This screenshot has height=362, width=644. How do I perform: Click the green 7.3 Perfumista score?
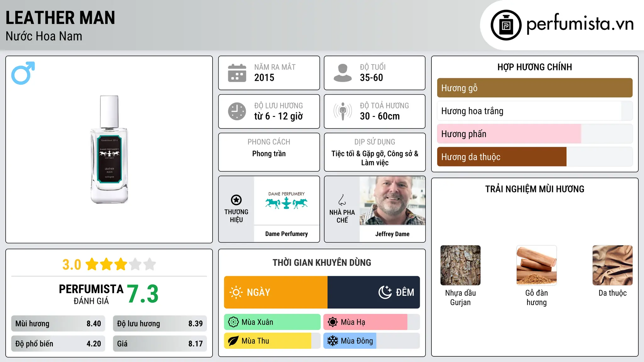pyautogui.click(x=143, y=294)
